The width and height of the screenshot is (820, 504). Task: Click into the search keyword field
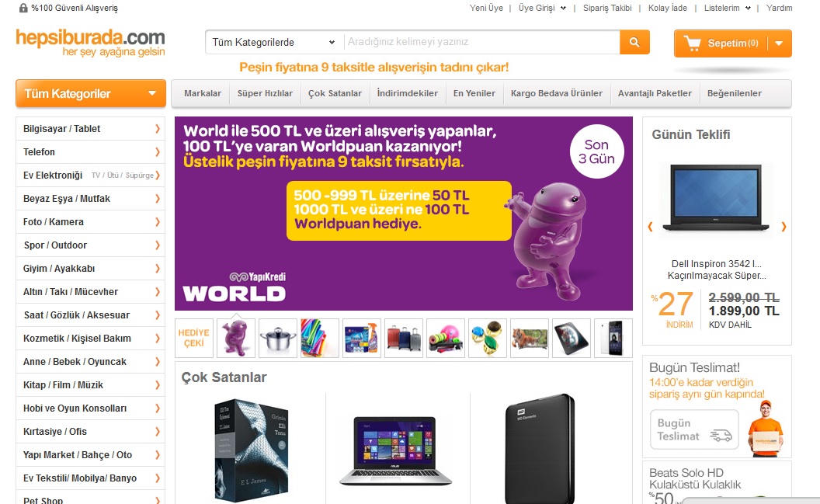[x=481, y=43]
